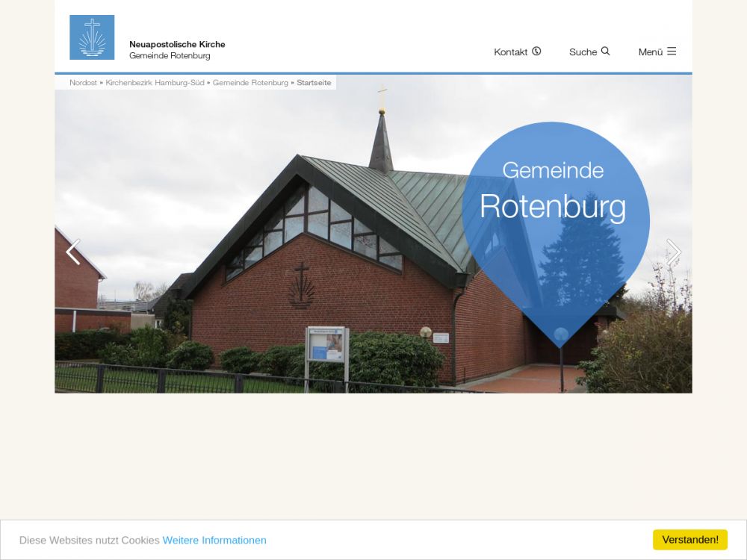Screen dimensions: 747x560
Task: Expand the Menü navigation
Action: pos(657,52)
